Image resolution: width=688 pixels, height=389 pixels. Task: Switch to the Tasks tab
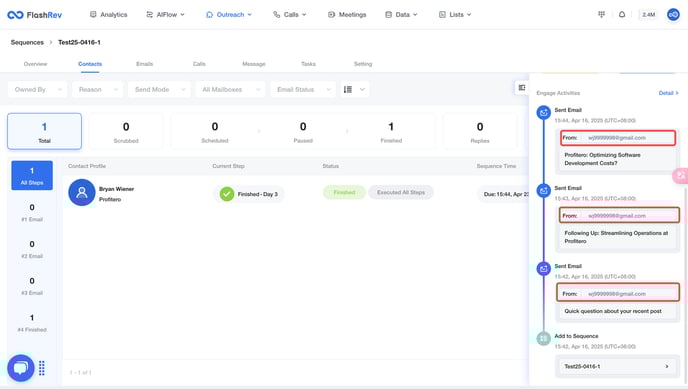[x=308, y=64]
